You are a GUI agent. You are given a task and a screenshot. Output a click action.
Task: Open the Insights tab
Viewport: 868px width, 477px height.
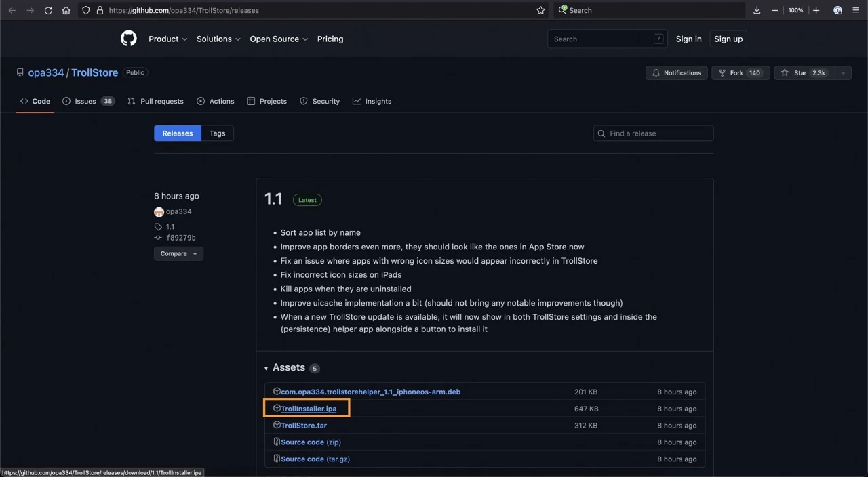(x=378, y=101)
